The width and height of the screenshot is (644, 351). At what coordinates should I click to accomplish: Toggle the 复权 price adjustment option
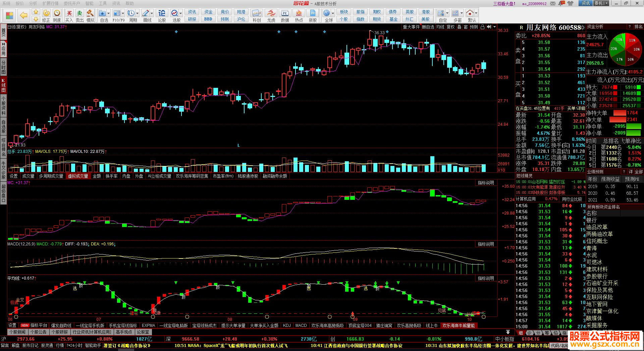coord(451,27)
